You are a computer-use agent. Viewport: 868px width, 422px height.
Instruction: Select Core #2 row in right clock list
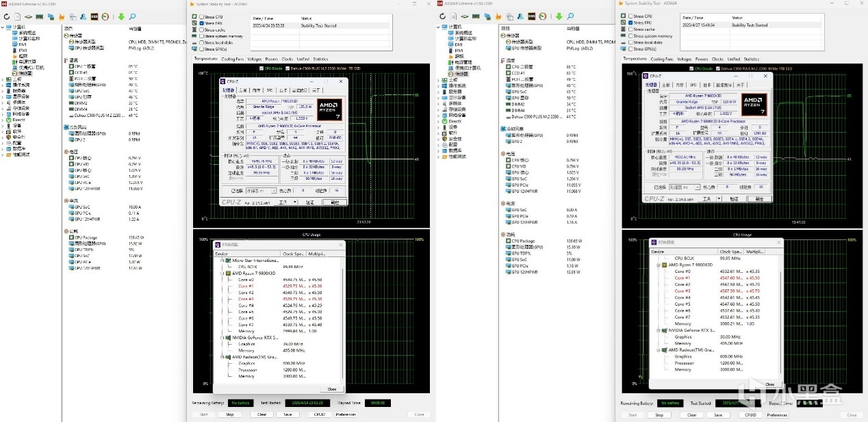(x=682, y=285)
